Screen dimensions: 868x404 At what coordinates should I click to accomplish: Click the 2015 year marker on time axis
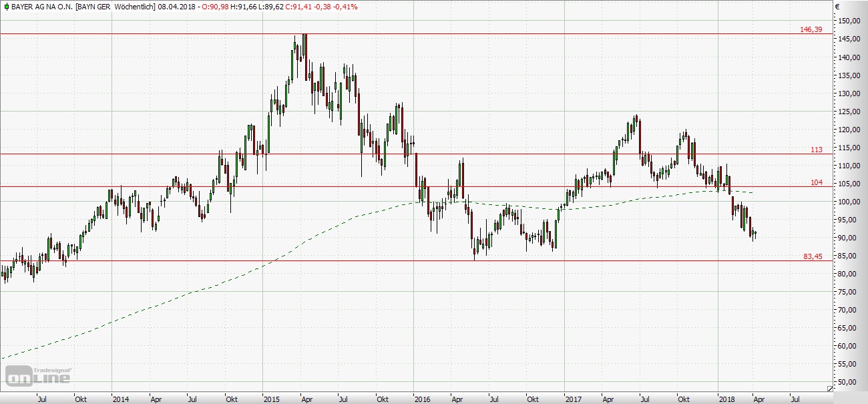272,399
